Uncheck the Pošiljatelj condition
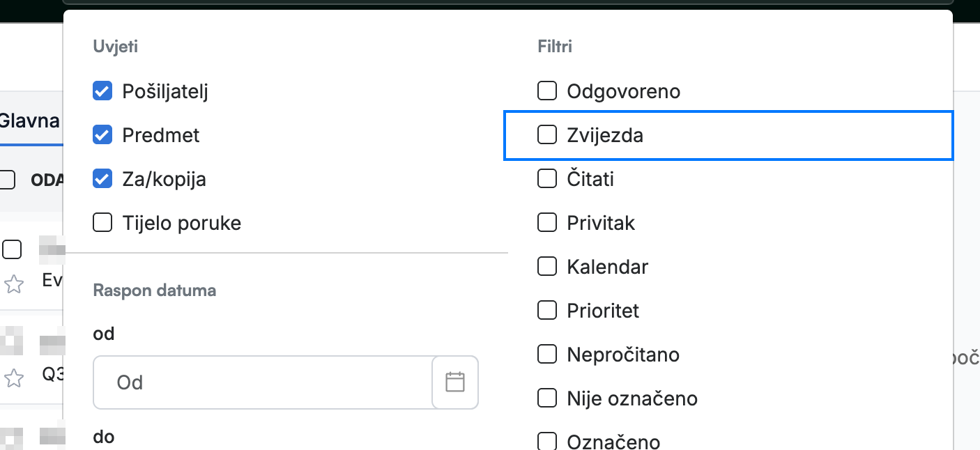 102,91
